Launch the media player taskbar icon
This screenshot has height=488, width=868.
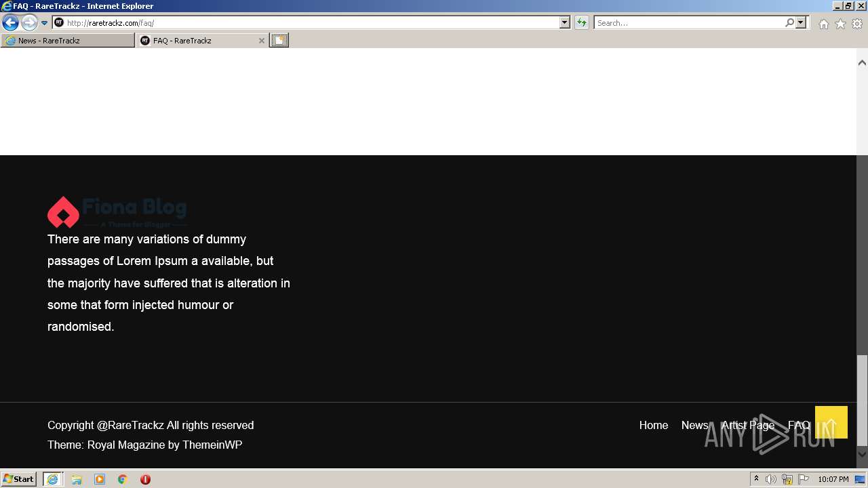pyautogui.click(x=100, y=479)
